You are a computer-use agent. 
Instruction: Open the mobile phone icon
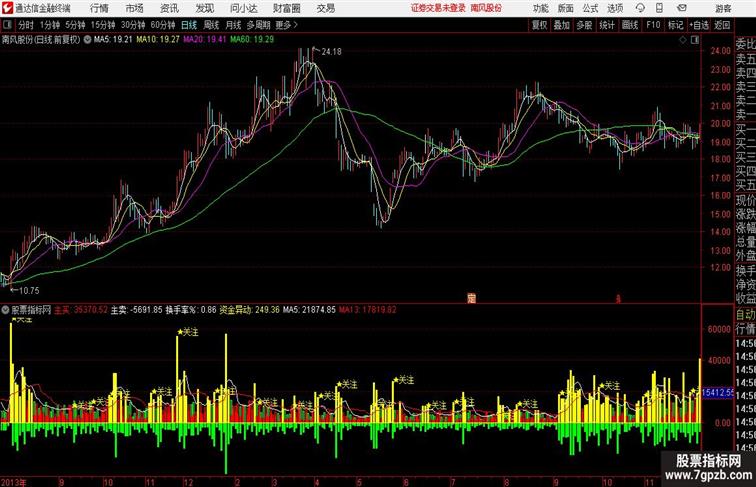pyautogui.click(x=659, y=8)
